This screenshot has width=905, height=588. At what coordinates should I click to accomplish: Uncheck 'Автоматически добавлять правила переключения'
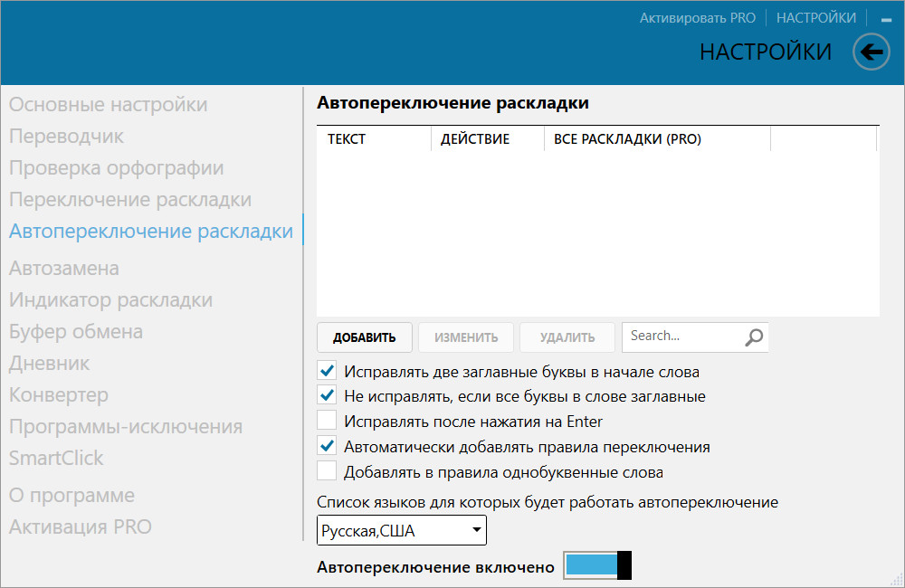coord(328,447)
